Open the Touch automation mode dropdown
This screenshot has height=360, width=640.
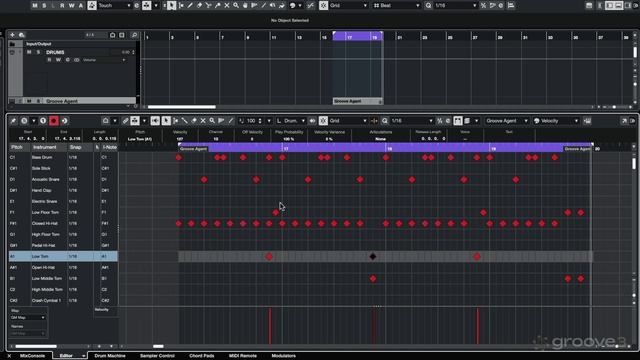tap(114, 5)
